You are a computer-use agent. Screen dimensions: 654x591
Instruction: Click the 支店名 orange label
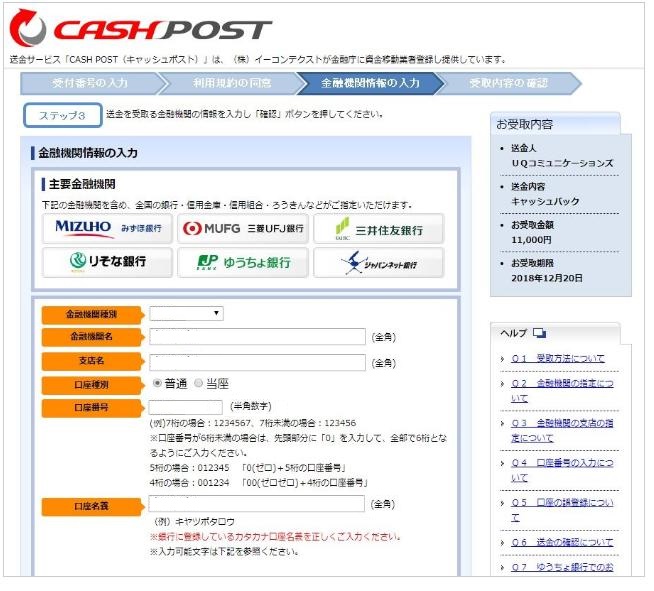point(92,361)
